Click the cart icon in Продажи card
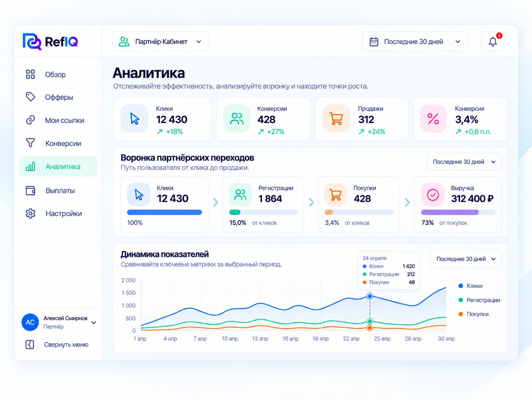 pos(337,119)
